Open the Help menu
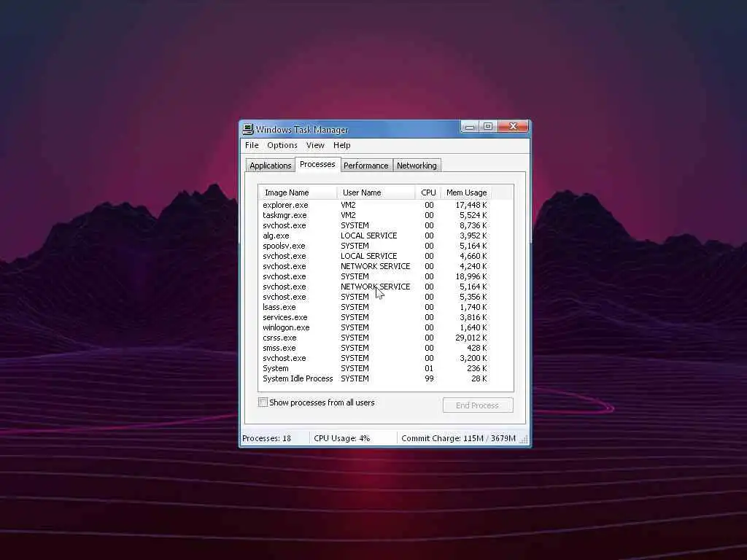 pos(341,145)
